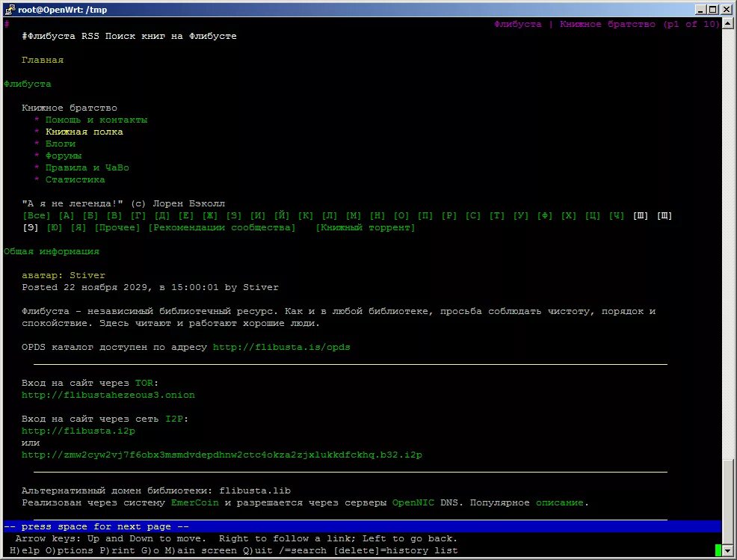Viewport: 737px width, 560px height.
Task: Click the flibusta.lib alternative domain text
Action: (255, 490)
